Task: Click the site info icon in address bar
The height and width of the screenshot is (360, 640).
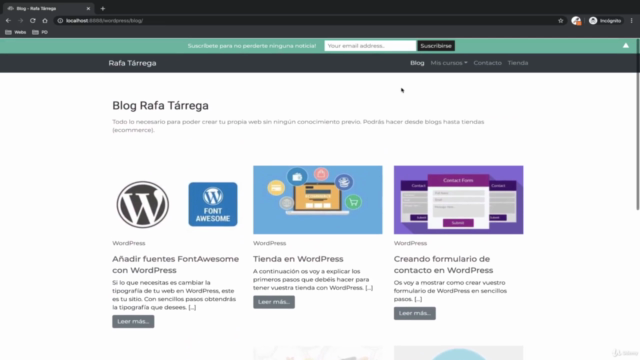Action: pyautogui.click(x=60, y=20)
